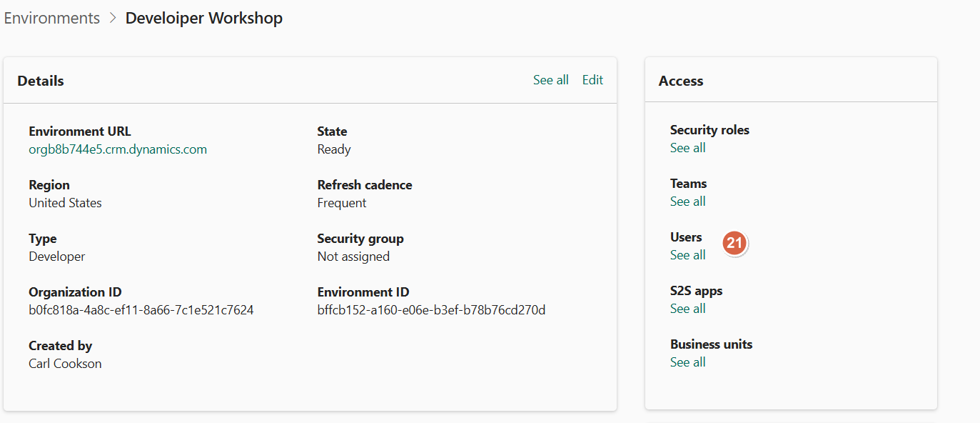Open the S2S apps See all link
Viewport: 980px width, 423px height.
click(x=687, y=308)
